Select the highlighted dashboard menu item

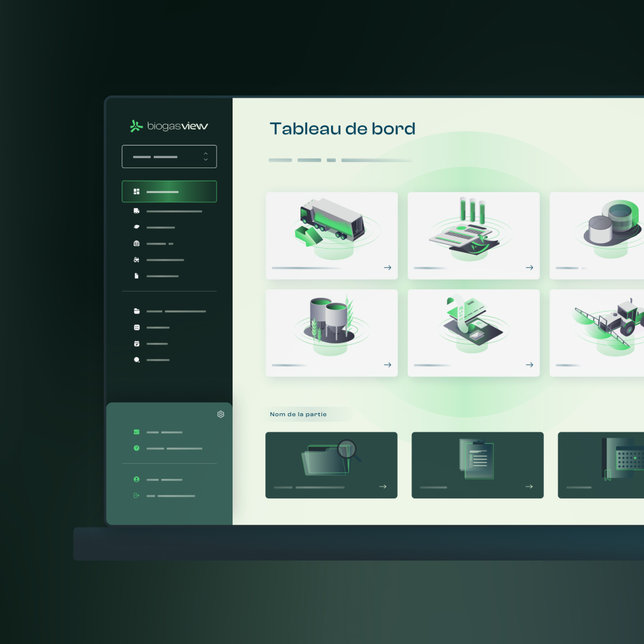point(169,191)
